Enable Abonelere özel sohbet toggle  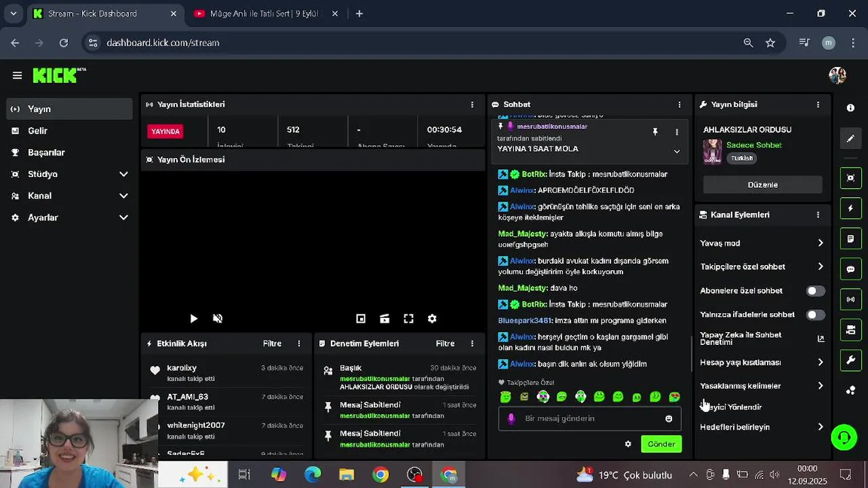815,291
